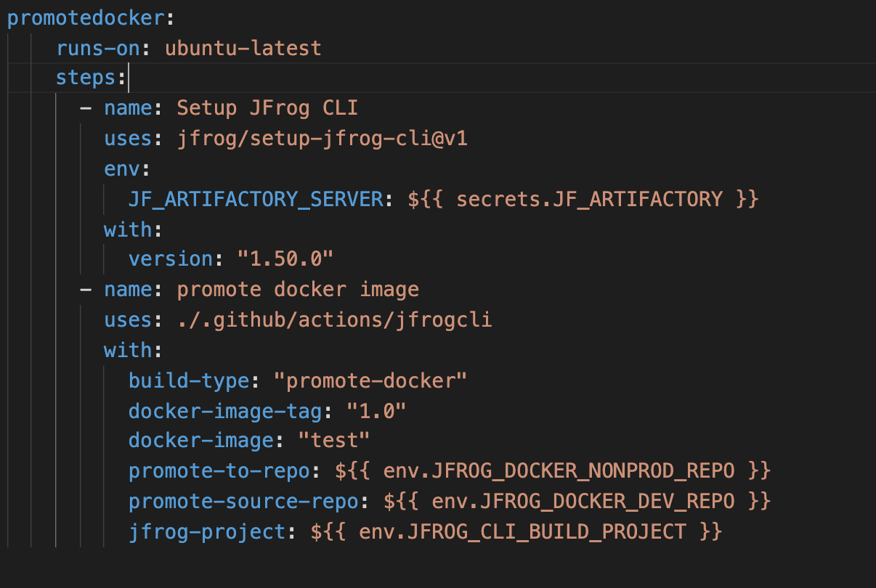This screenshot has width=876, height=588.
Task: Click the env.JFROG_CLI_BUILD_PROJECT expression
Action: click(521, 531)
